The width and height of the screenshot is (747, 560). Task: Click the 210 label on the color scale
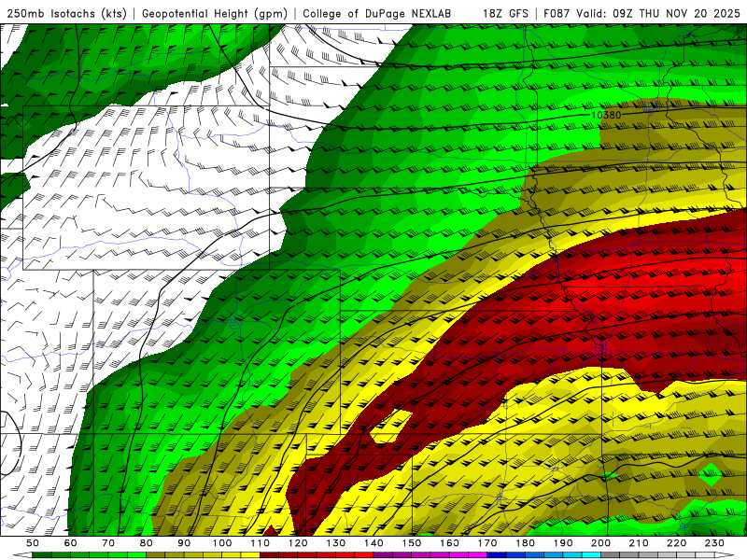pyautogui.click(x=640, y=543)
